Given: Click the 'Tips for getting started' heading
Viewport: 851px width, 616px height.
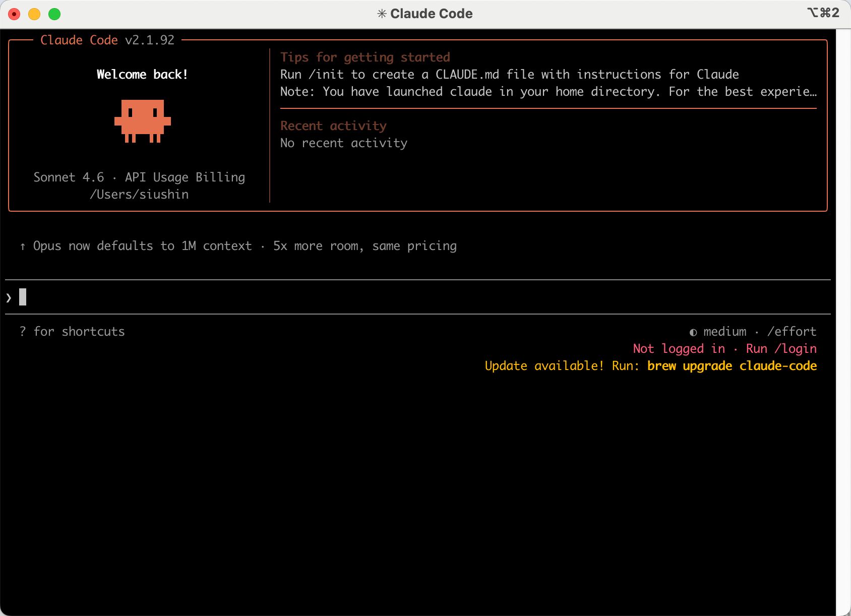Looking at the screenshot, I should pyautogui.click(x=365, y=57).
